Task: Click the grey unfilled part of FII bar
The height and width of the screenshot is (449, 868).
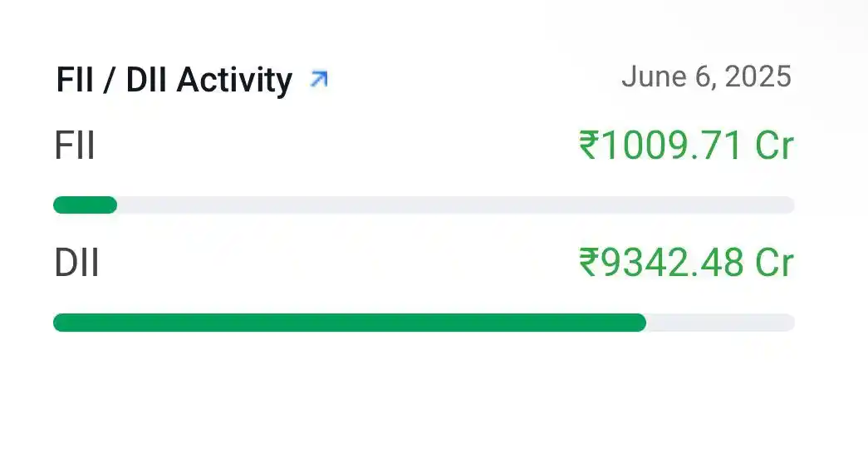Action: click(455, 205)
